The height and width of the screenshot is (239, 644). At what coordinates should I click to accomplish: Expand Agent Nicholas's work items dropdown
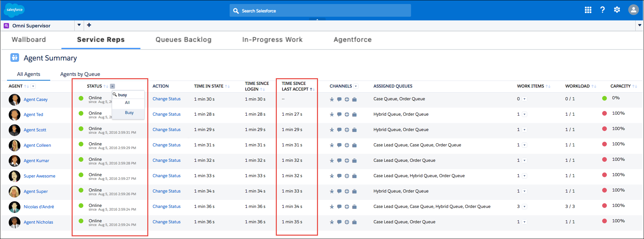(x=525, y=222)
